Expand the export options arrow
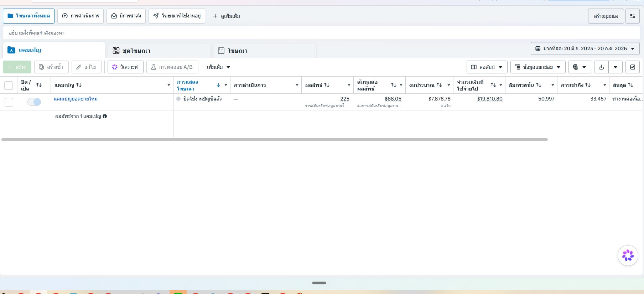 point(616,67)
